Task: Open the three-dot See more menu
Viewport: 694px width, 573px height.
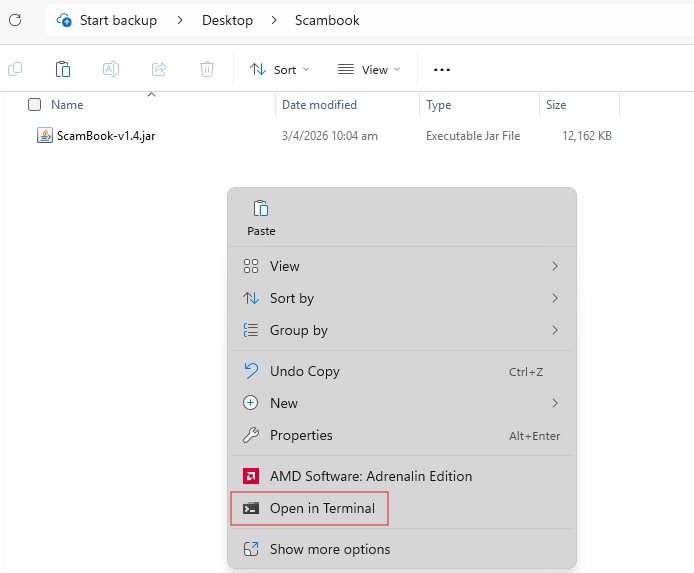Action: [x=442, y=70]
